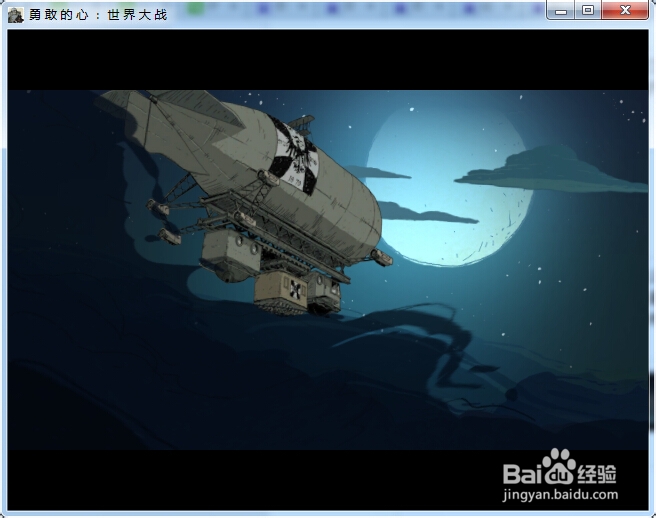The width and height of the screenshot is (656, 518).
Task: Click the game icon in the title bar
Action: (x=15, y=15)
